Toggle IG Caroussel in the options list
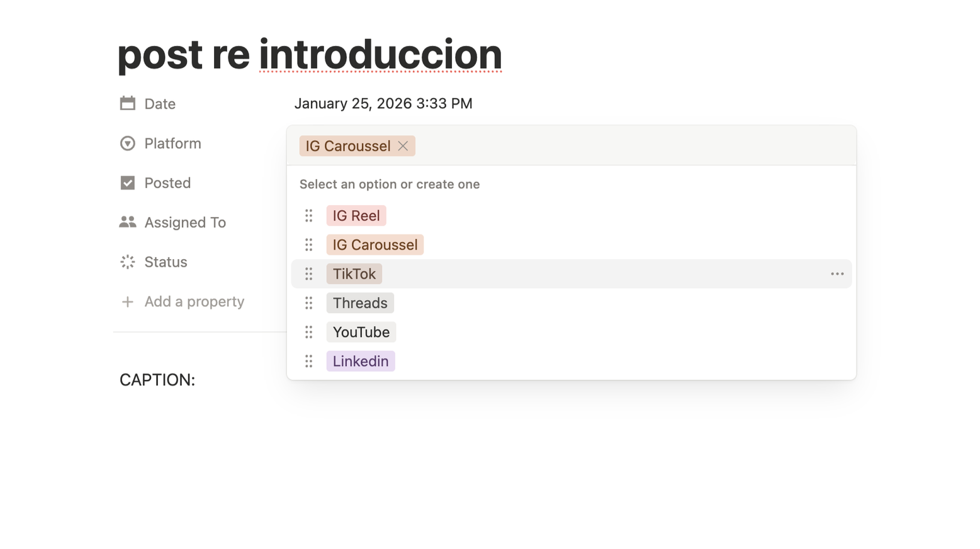980x549 pixels. [375, 245]
